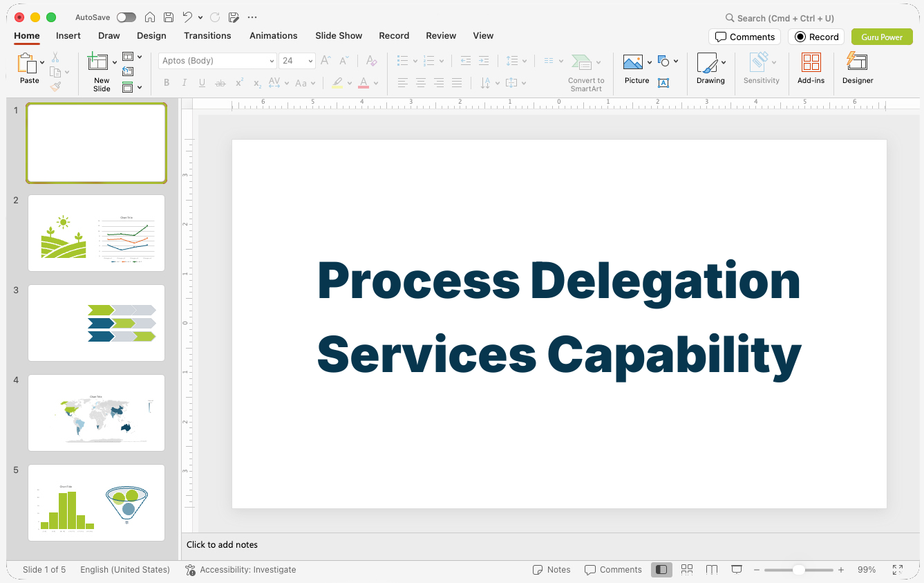Go to the Slide Show tab

339,36
